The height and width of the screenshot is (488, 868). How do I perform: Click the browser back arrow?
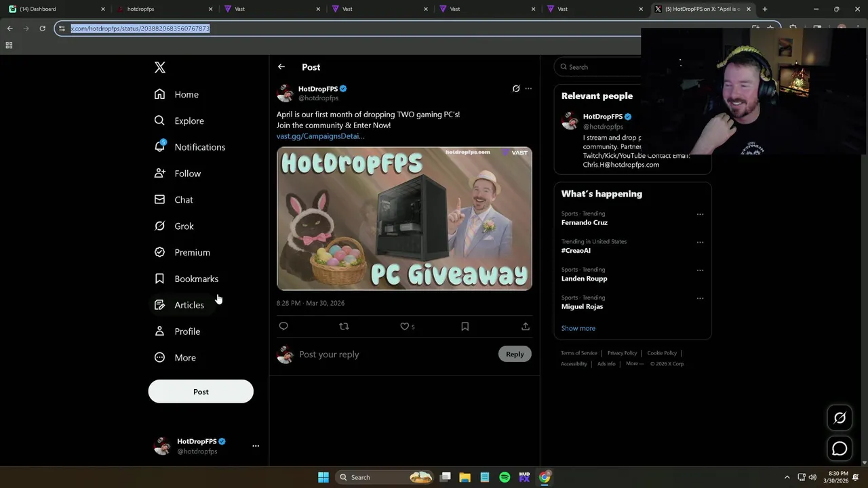click(9, 28)
